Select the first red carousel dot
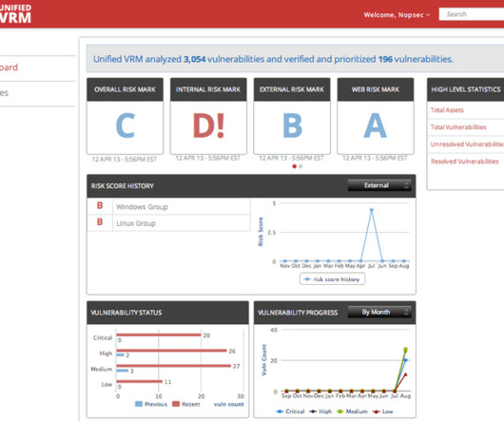 [294, 166]
